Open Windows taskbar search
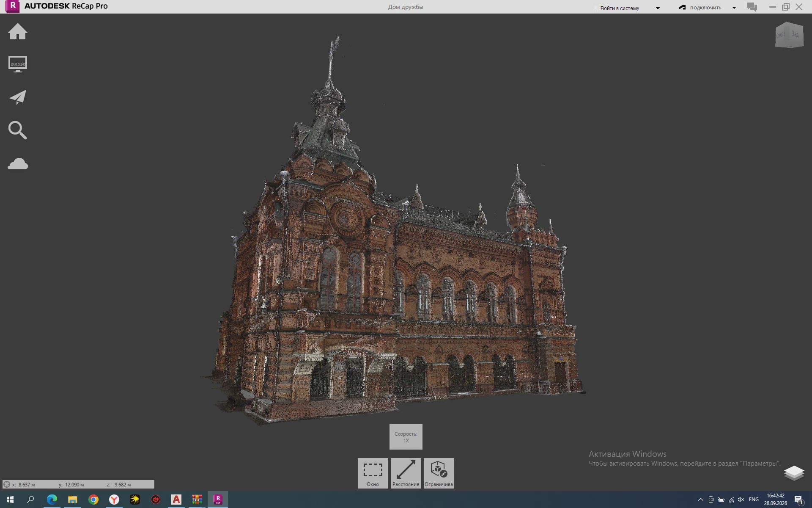812x508 pixels. point(30,500)
